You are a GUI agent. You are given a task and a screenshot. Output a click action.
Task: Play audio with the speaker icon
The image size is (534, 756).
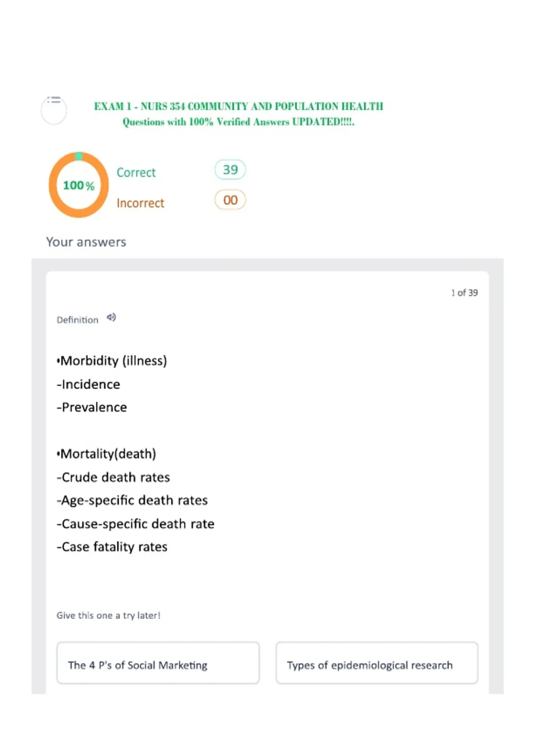pos(111,318)
